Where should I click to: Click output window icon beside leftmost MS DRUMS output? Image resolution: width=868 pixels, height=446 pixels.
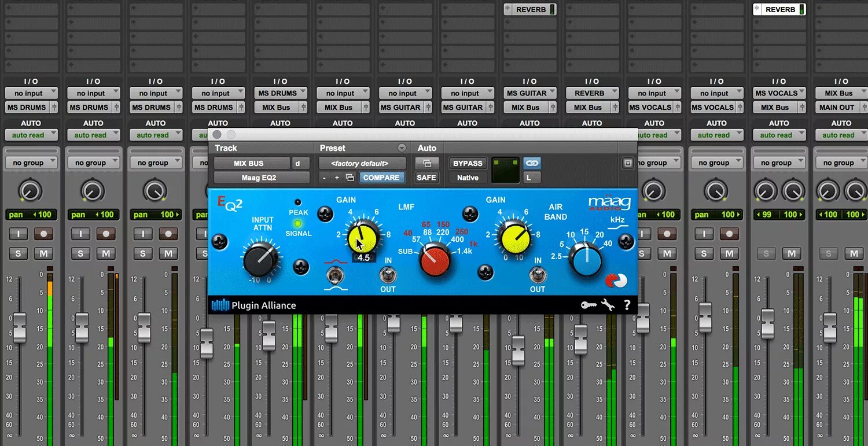coord(54,107)
